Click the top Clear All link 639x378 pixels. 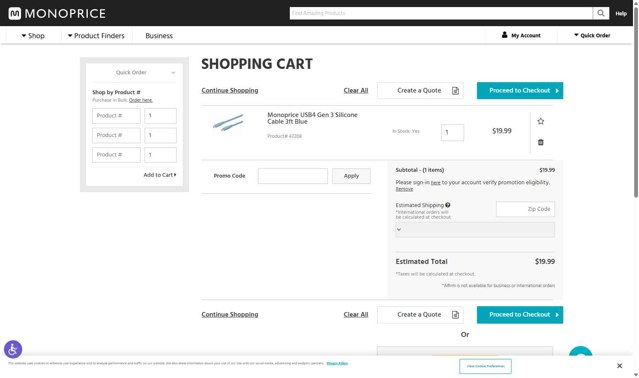coord(356,90)
